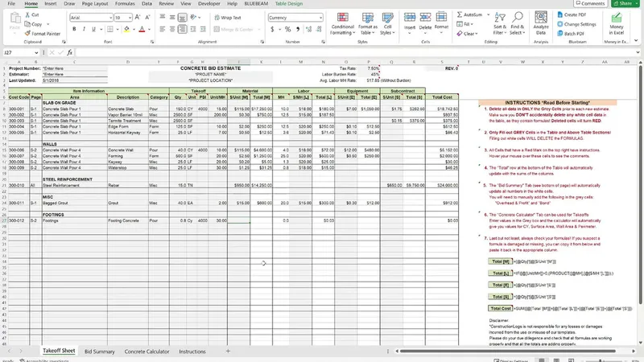
Task: Toggle Wrap Text
Action: click(228, 18)
